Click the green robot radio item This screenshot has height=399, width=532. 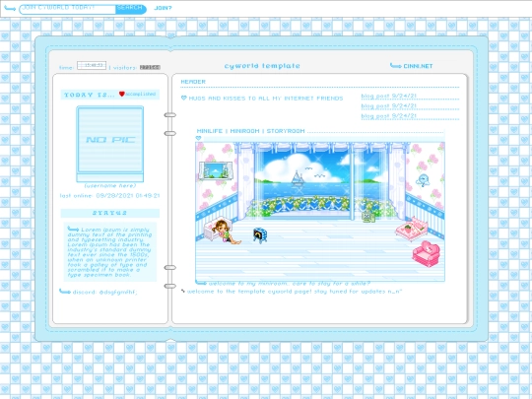367,217
